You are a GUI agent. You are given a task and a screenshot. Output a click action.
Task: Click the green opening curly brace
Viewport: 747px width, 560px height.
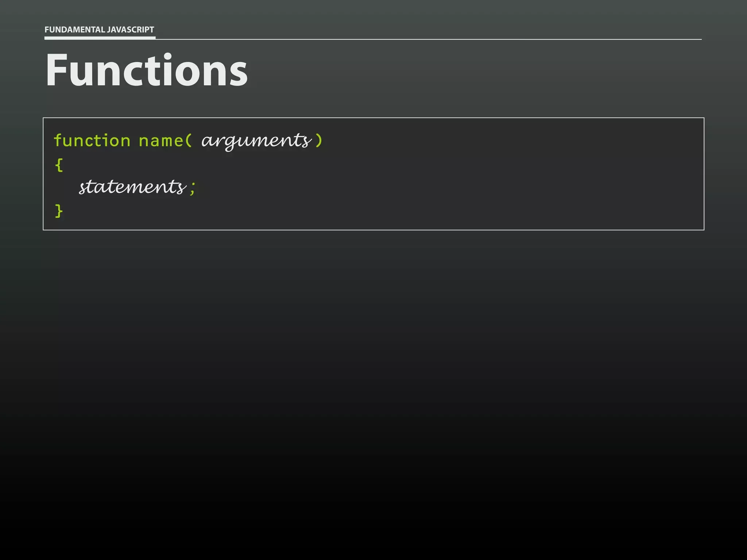pos(59,164)
